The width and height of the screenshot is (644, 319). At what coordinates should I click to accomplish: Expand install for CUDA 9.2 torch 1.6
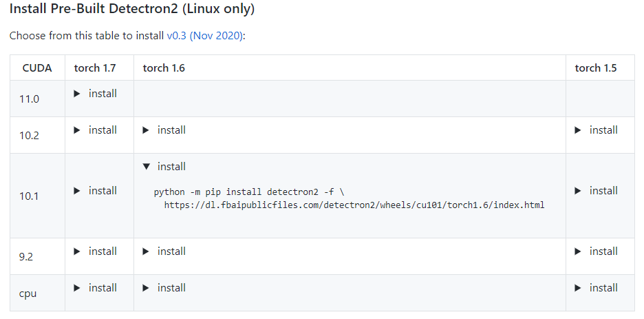point(164,251)
